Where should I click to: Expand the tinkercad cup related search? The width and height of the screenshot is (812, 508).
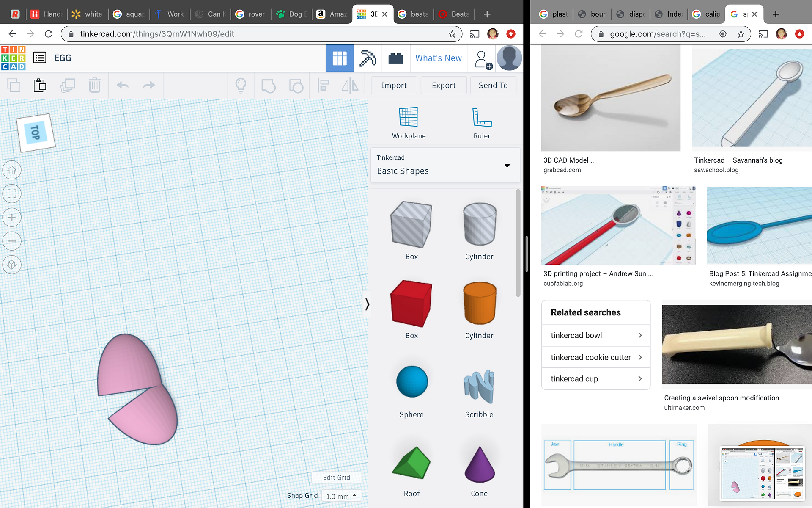[596, 379]
